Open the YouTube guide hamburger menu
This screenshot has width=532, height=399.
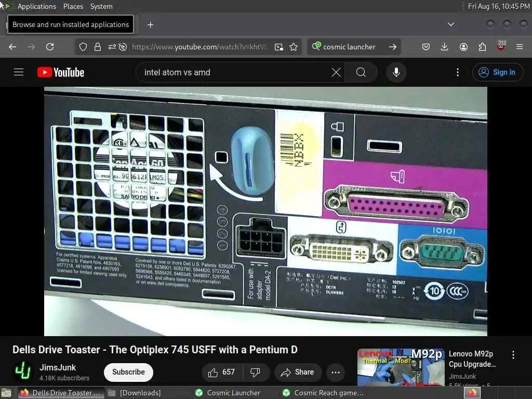pos(19,72)
